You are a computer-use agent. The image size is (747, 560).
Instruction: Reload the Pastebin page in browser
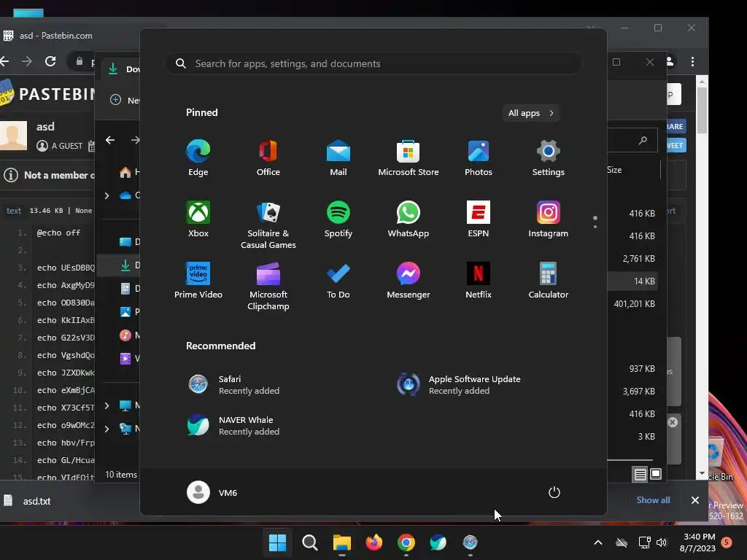[x=50, y=61]
